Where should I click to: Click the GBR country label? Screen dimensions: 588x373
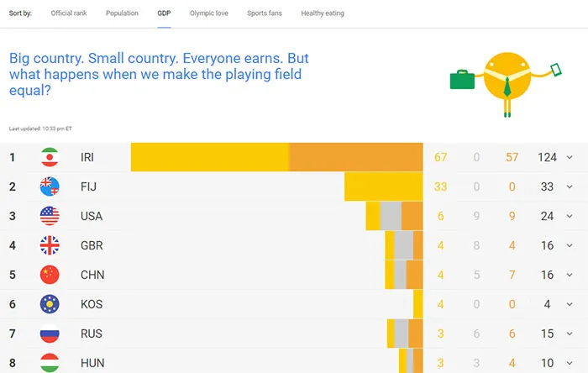click(91, 245)
